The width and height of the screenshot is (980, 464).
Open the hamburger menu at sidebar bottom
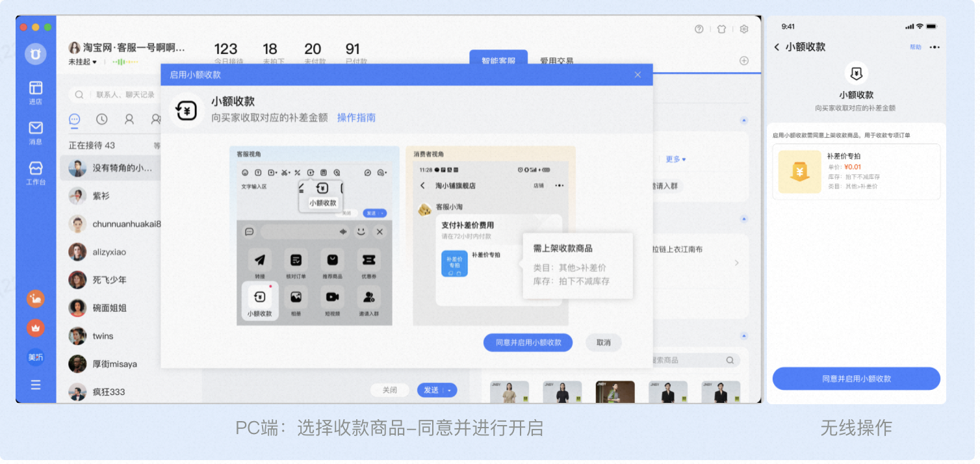tap(36, 385)
